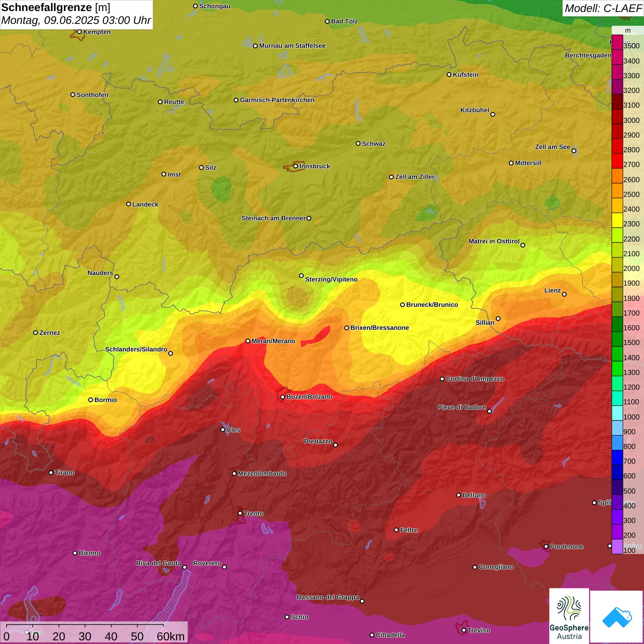Viewport: 644px width, 644px height.
Task: Click the red legend swatch beside 2700
Action: click(617, 161)
